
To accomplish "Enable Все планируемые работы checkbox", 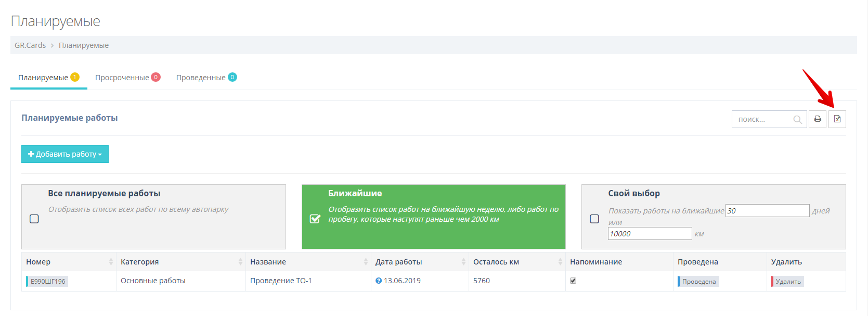I will pyautogui.click(x=34, y=219).
